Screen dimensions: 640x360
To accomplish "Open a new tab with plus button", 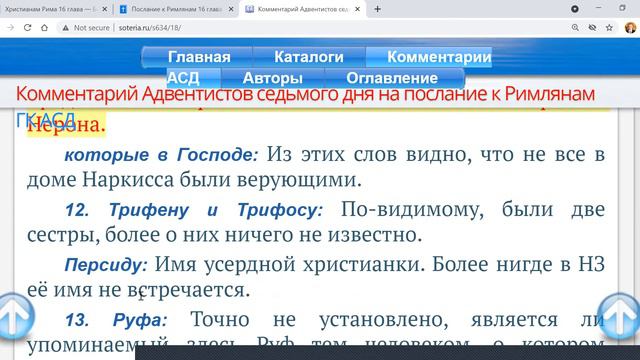I will point(378,9).
